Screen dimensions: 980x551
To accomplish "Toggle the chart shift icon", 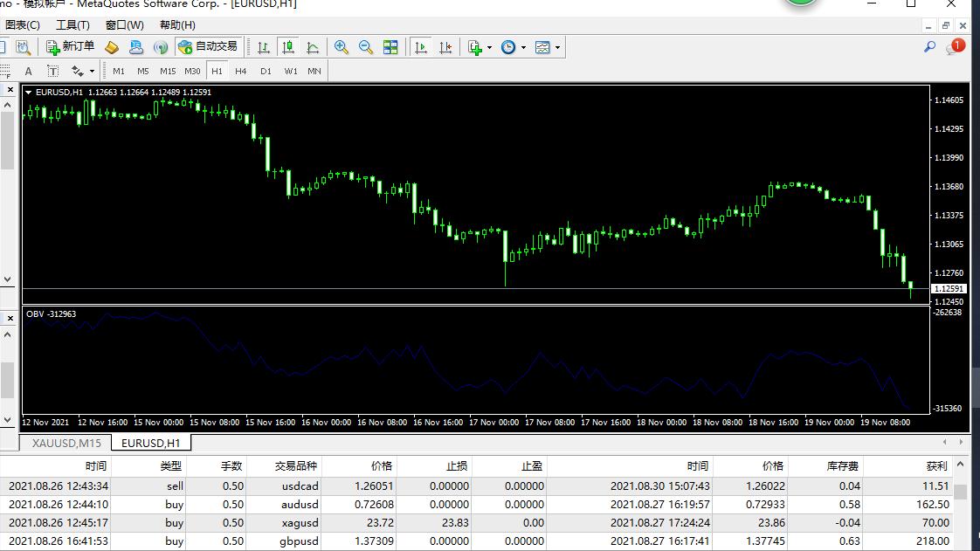I will pos(445,47).
